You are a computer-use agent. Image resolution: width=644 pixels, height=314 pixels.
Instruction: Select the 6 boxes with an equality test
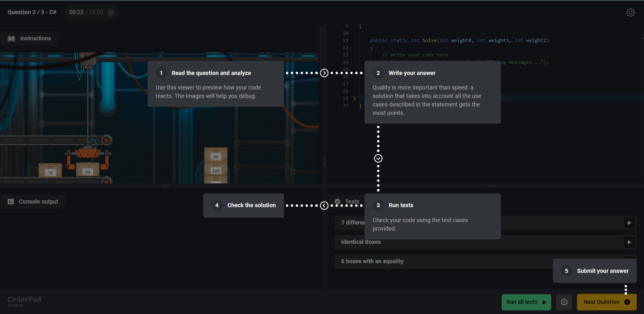click(x=372, y=261)
